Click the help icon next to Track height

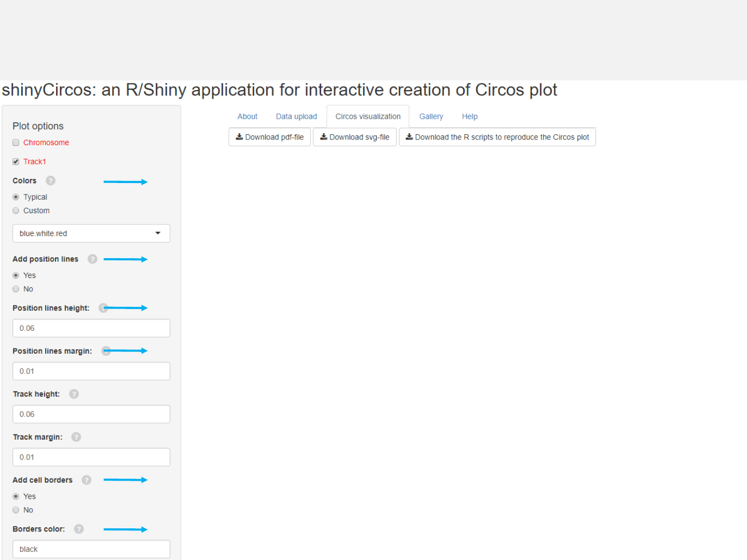(74, 394)
